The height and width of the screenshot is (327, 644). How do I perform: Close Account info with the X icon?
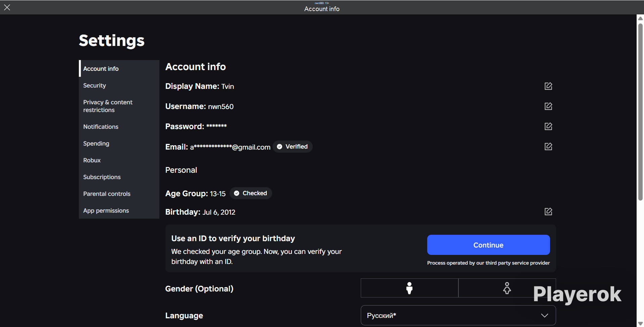pos(7,7)
